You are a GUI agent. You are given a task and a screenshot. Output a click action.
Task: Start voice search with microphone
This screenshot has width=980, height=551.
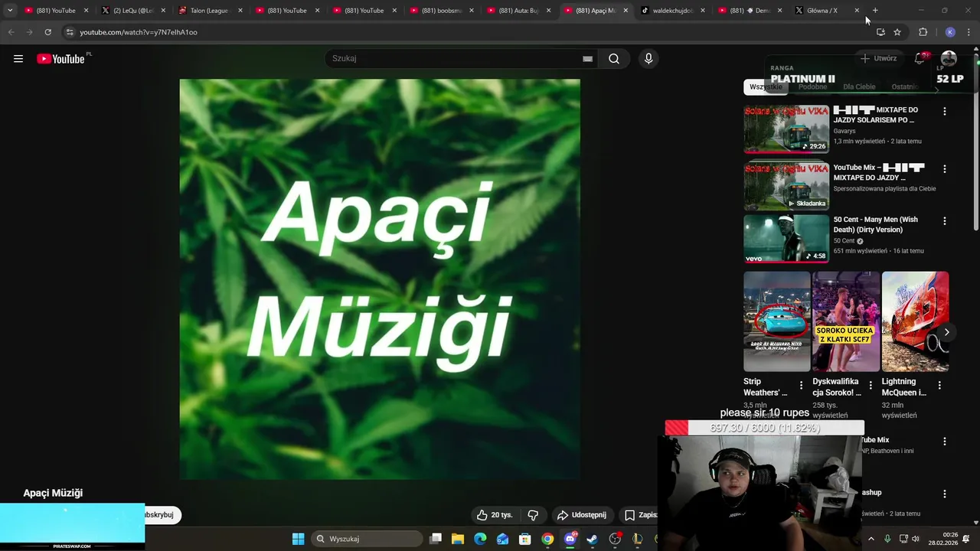pos(648,59)
